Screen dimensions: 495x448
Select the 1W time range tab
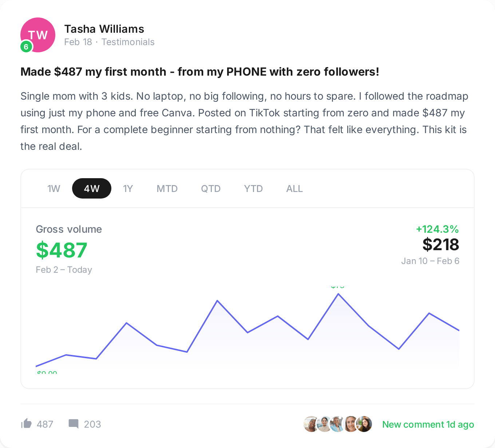pyautogui.click(x=54, y=189)
